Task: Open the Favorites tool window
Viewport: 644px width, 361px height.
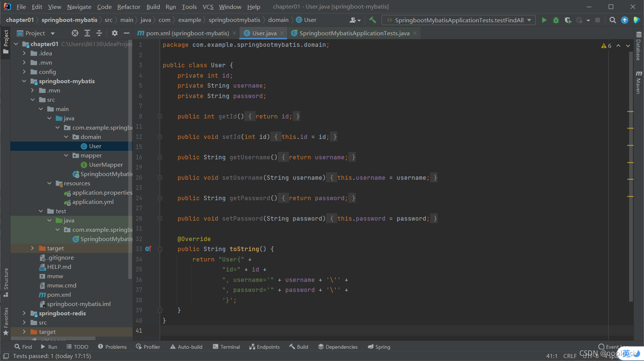Action: click(x=6, y=322)
